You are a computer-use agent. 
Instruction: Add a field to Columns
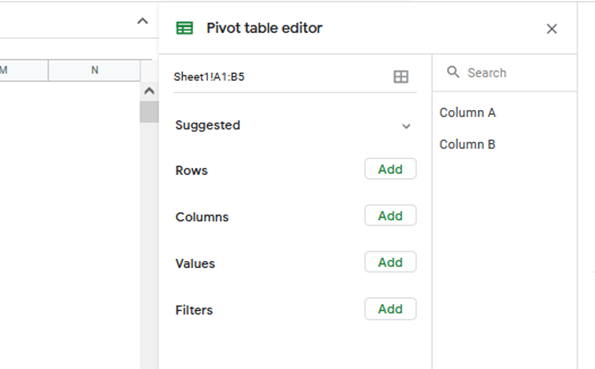[390, 216]
